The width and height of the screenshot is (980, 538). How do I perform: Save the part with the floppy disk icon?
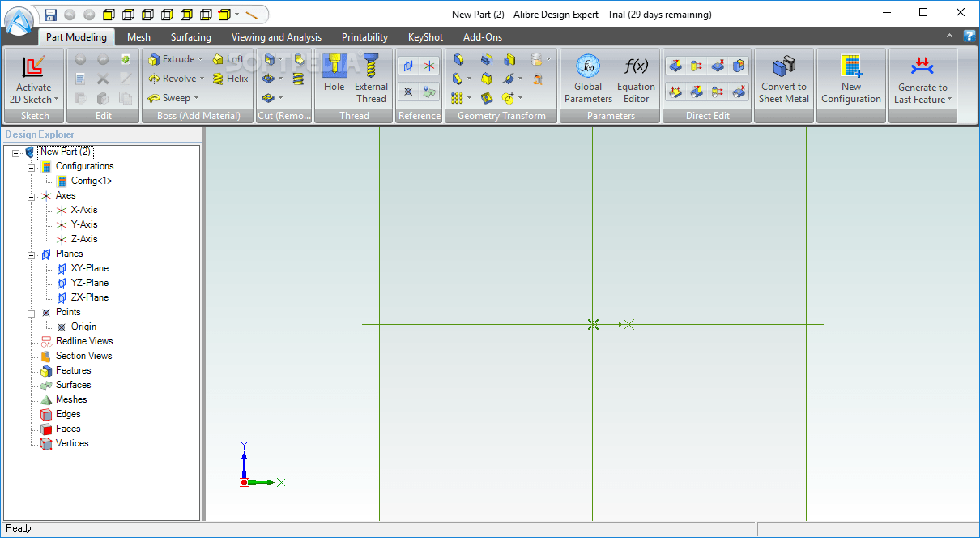click(x=51, y=15)
